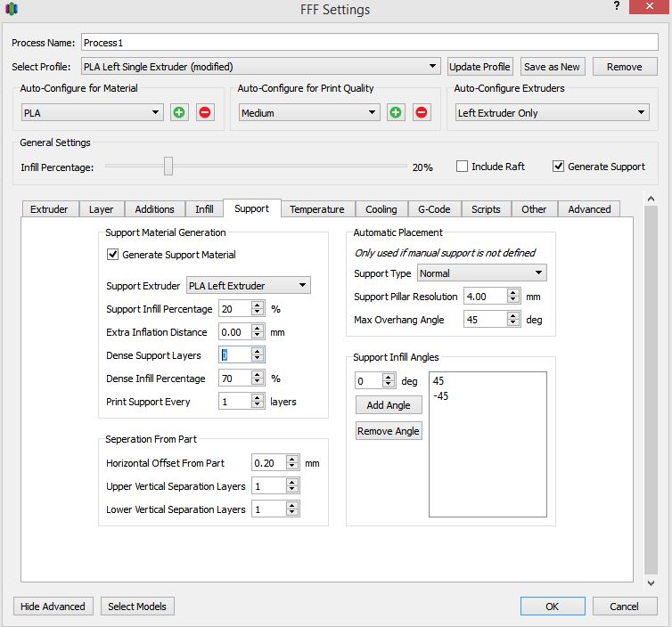Viewport: 672px width, 627px height.
Task: Click green plus icon beside PLA material
Action: click(x=180, y=113)
